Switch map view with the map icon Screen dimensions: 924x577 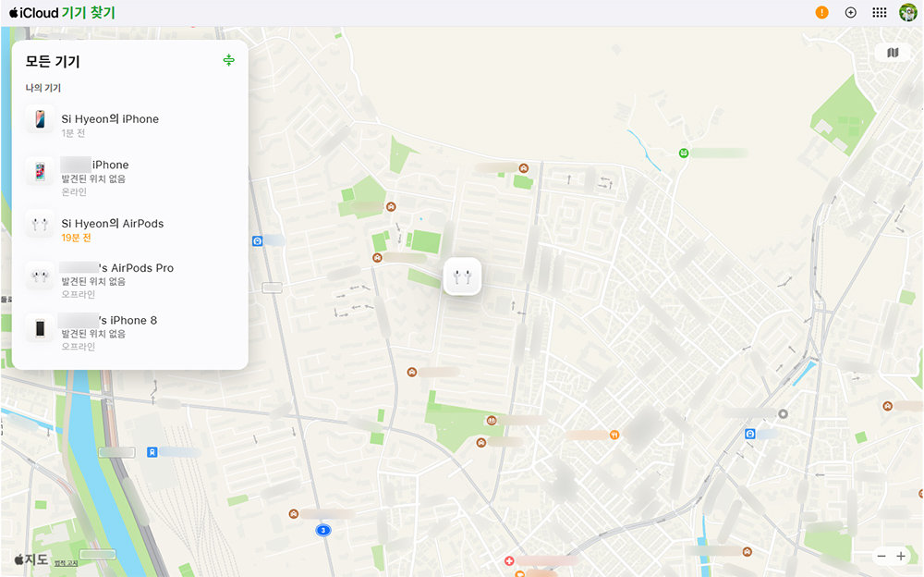coord(893,53)
